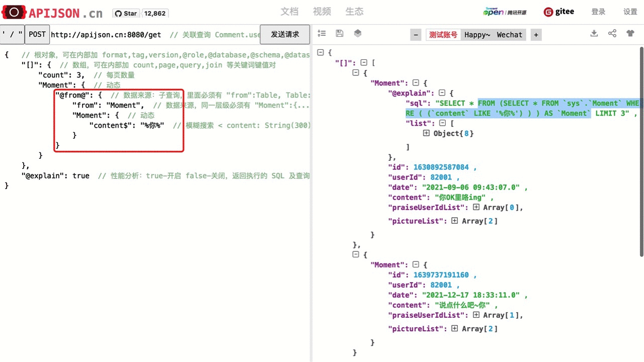This screenshot has height=362, width=644.
Task: Click the stacked layers icon
Action: [358, 34]
